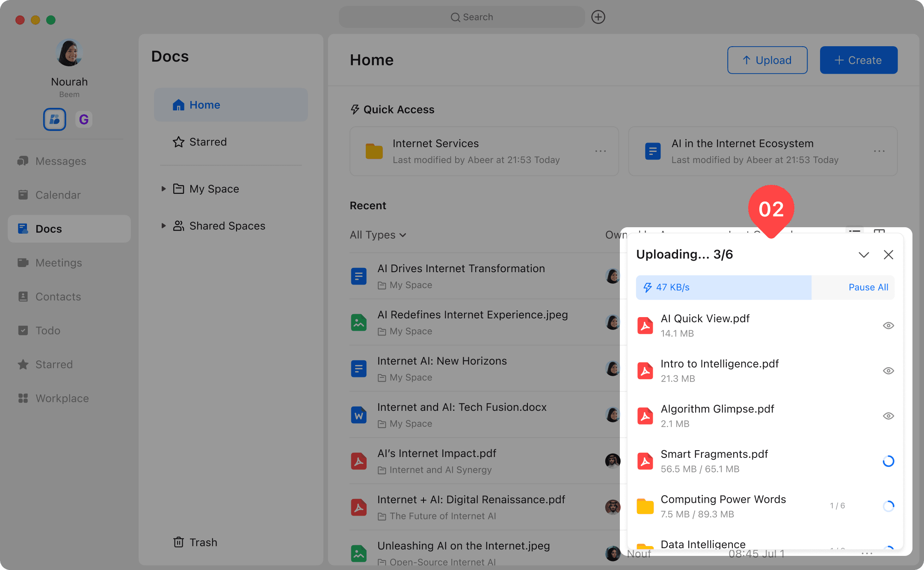The image size is (924, 570).
Task: Open more options for Internet Services folder
Action: click(601, 151)
